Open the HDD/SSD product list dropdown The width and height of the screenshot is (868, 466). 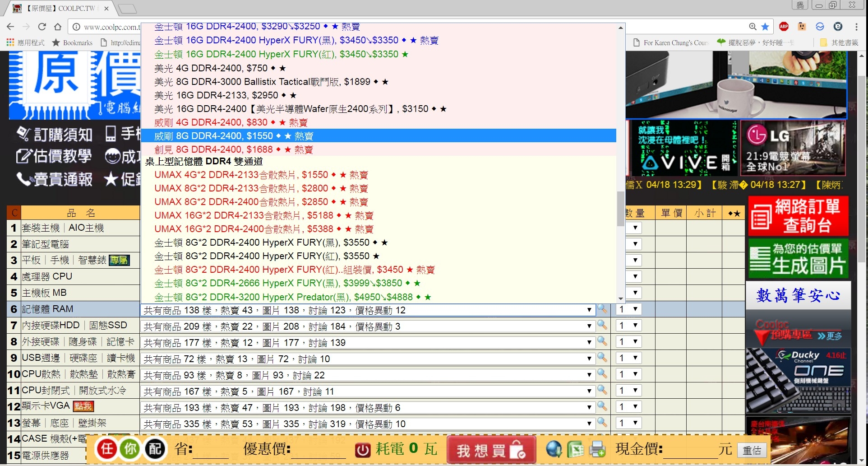(x=368, y=326)
